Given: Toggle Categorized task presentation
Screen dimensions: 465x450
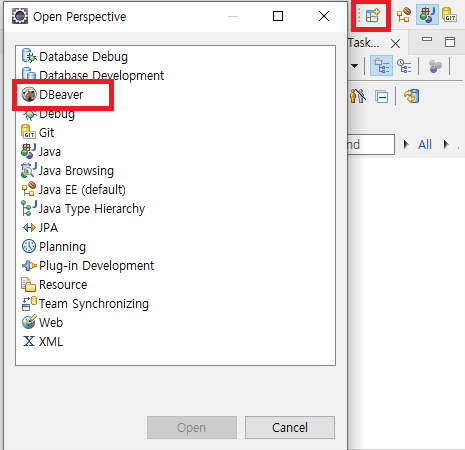Looking at the screenshot, I should click(381, 66).
